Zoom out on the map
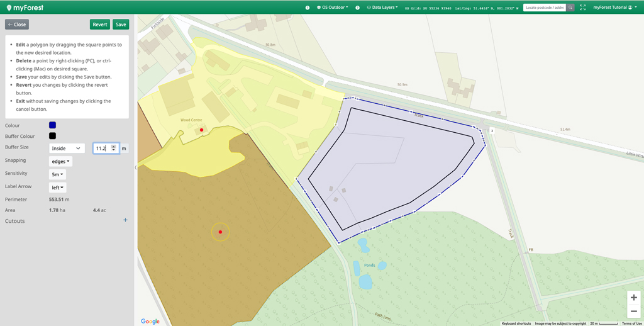This screenshot has width=644, height=326. (633, 312)
